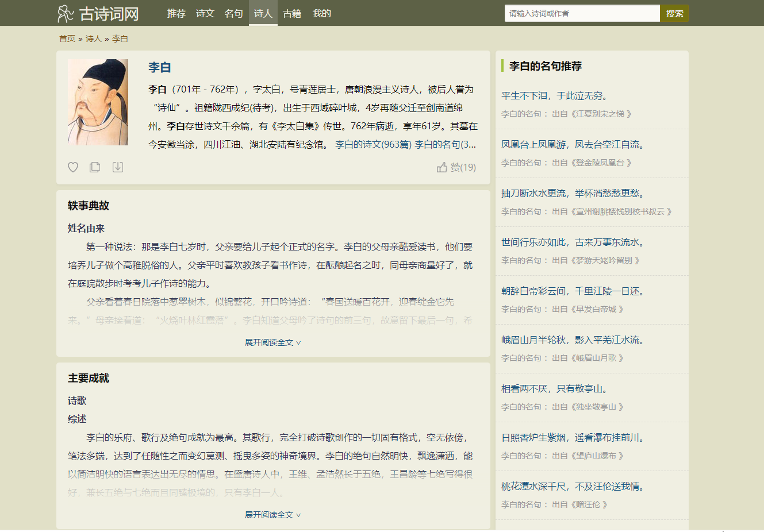This screenshot has width=764, height=532.
Task: Open the quote 桃花潭水深千尺，不及汪伦送我情
Action: pos(573,487)
